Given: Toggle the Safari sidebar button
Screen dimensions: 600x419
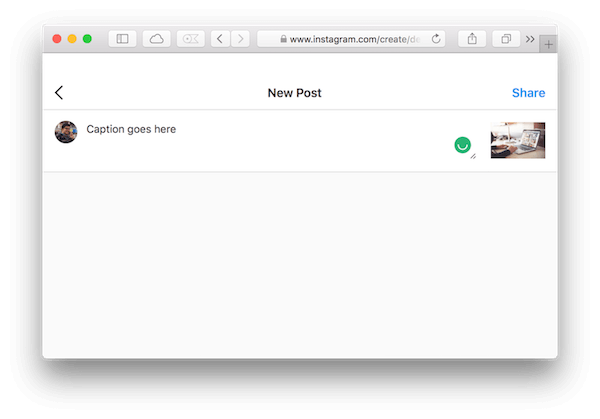Looking at the screenshot, I should [x=122, y=39].
